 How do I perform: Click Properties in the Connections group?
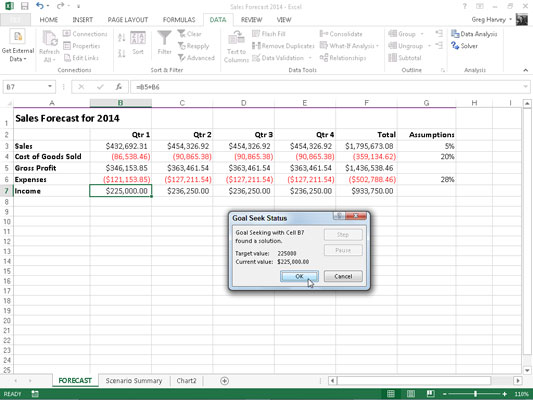click(x=82, y=46)
